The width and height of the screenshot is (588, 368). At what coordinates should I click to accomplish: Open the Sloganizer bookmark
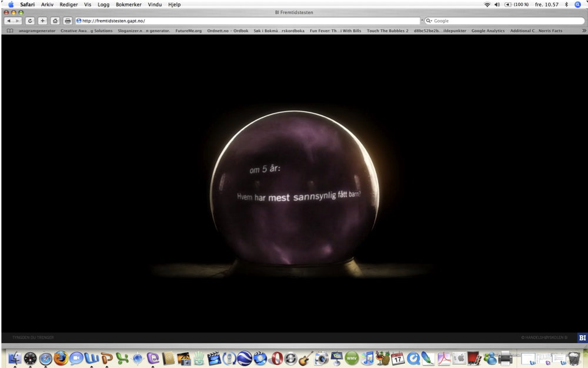(143, 31)
